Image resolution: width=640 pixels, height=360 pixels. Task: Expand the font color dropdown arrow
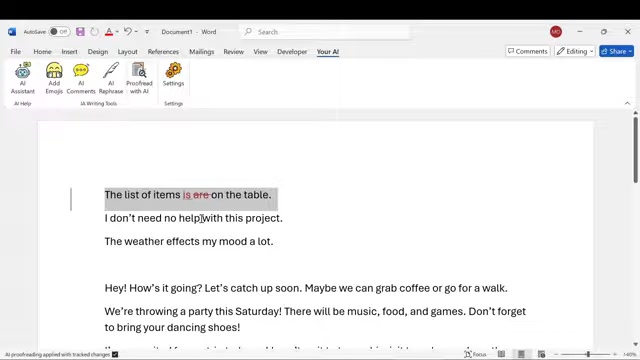coord(117,32)
